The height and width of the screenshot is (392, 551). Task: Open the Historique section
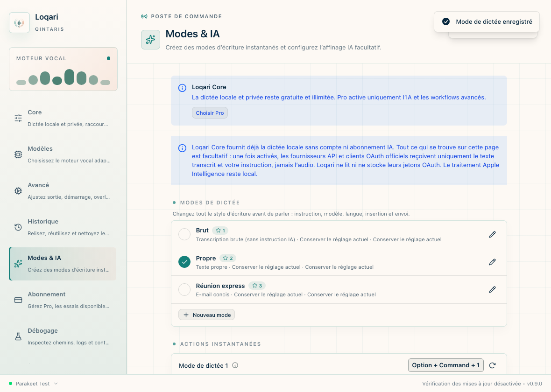click(63, 227)
